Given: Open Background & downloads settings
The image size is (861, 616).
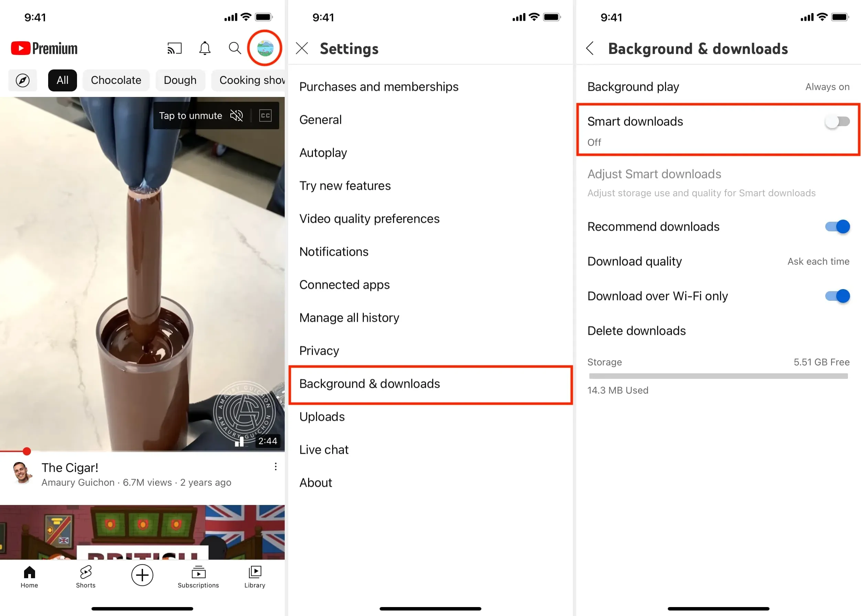Looking at the screenshot, I should 369,383.
